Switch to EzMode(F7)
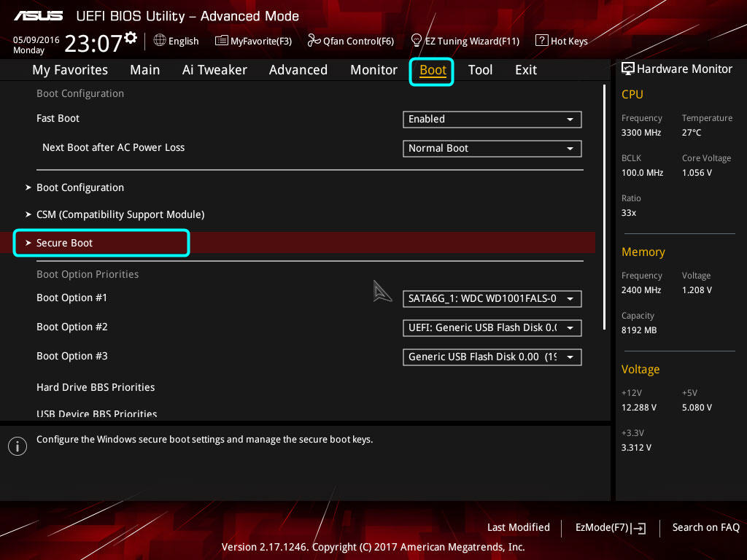Viewport: 747px width, 560px height. (602, 527)
